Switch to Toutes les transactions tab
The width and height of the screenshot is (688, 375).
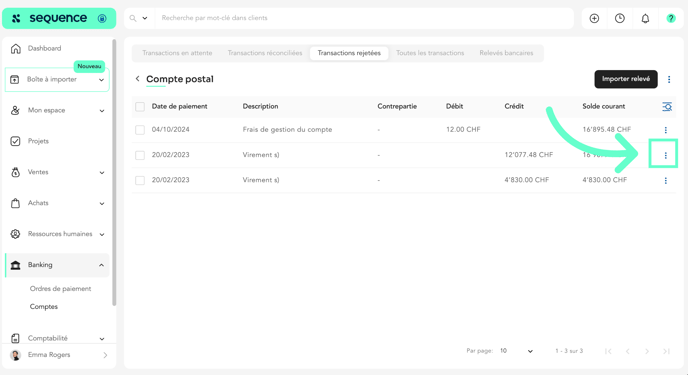[x=430, y=53]
